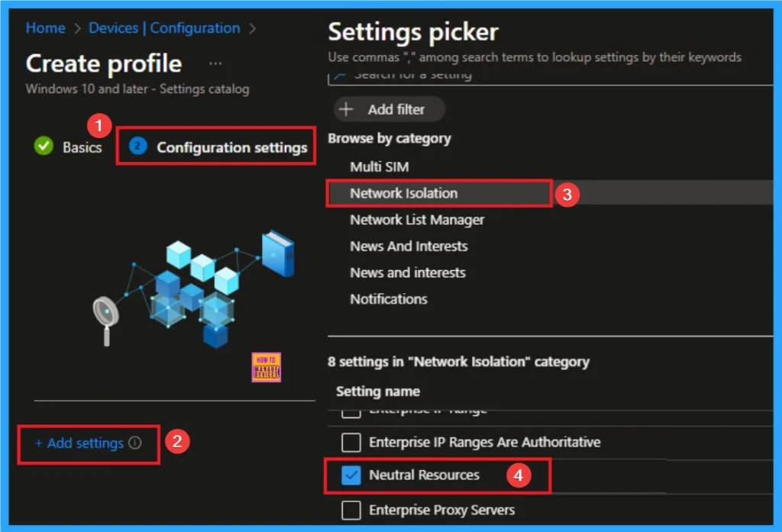Click the magnifier icon in the search box
Screen dimensions: 782x532
tap(340, 76)
